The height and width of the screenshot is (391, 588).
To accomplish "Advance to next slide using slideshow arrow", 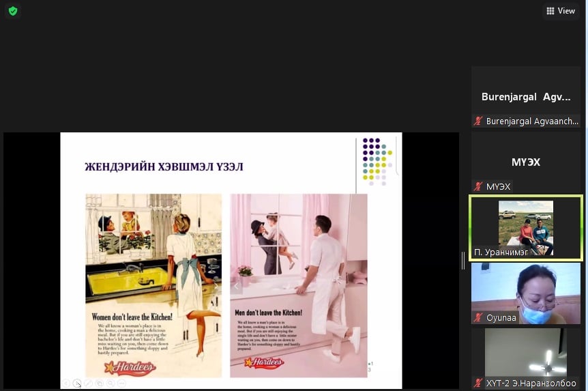I will (x=77, y=383).
